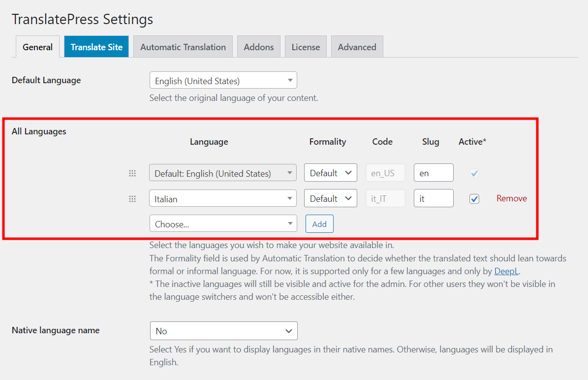Image resolution: width=588 pixels, height=380 pixels.
Task: Open the Native language name dropdown
Action: [x=223, y=331]
